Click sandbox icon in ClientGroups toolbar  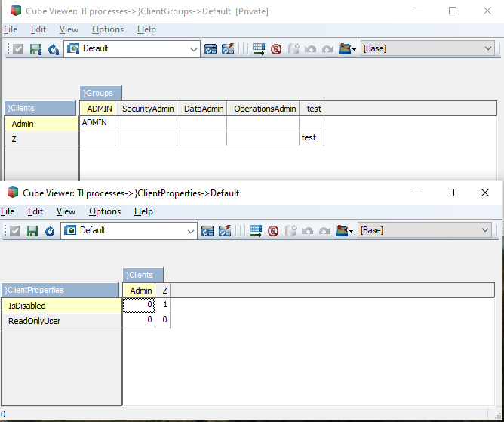[347, 49]
